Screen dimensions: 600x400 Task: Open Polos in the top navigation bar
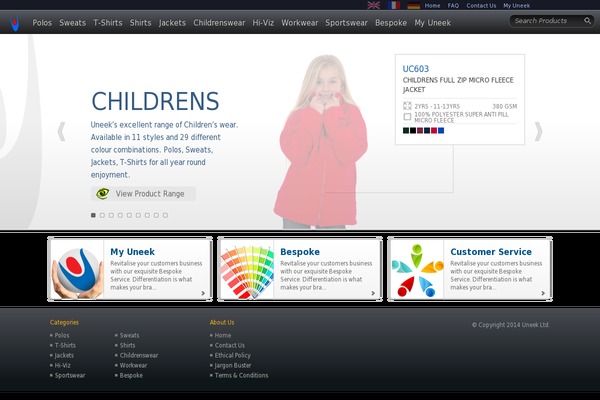(x=42, y=23)
